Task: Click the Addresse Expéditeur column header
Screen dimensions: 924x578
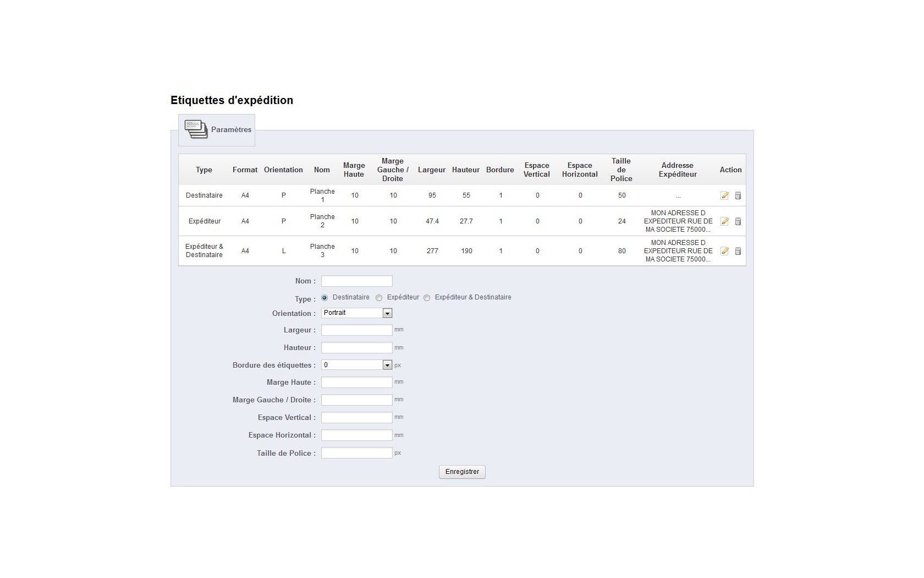Action: click(678, 170)
